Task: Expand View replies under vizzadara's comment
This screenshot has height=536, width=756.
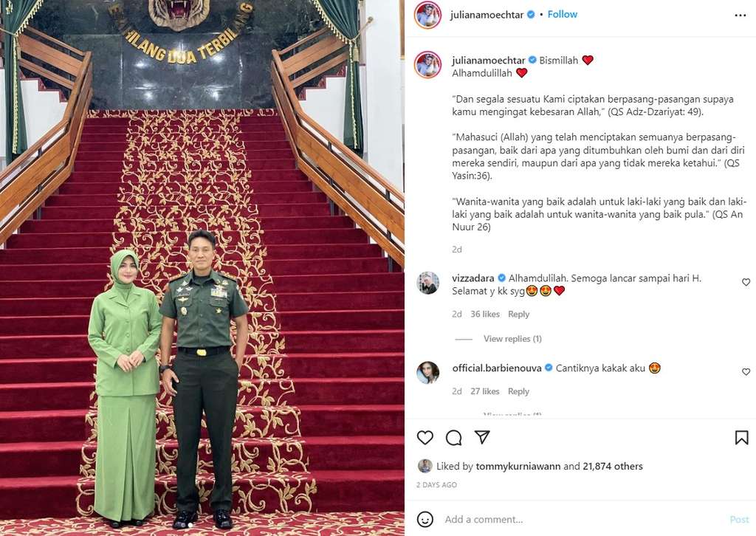Action: (x=512, y=339)
